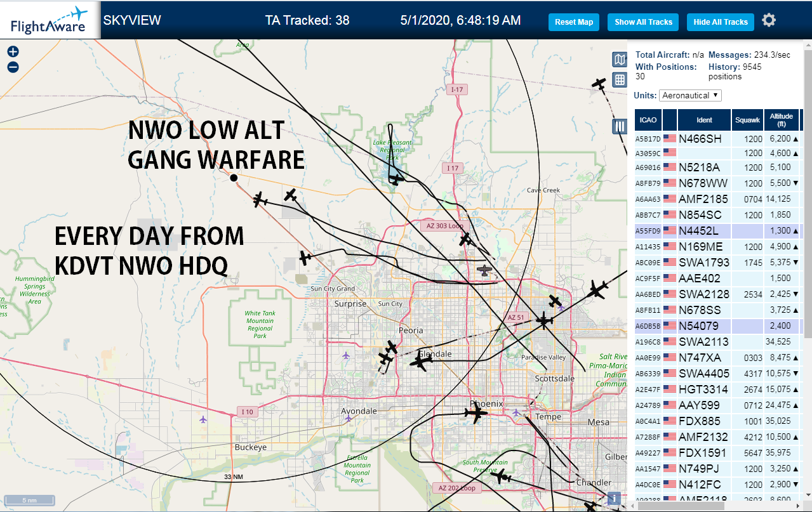Click the purple airport icon west of Buckeye
Viewport: 812px width, 512px height.
point(203,419)
